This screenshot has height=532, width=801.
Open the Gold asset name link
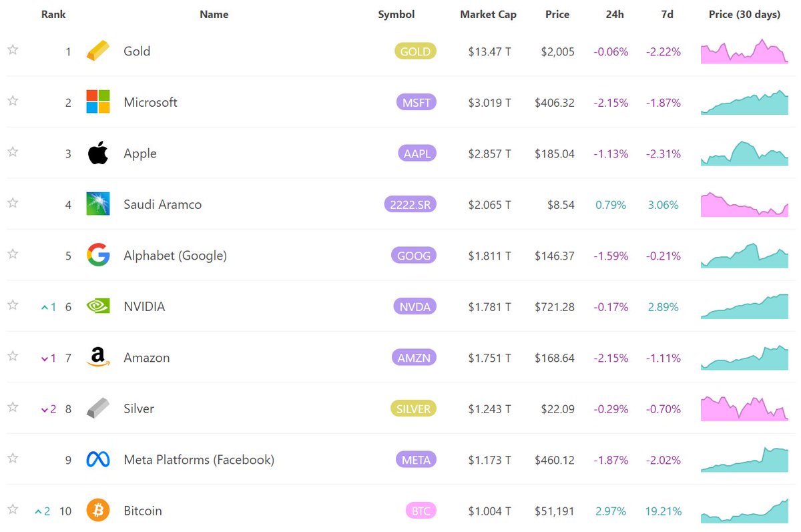137,51
